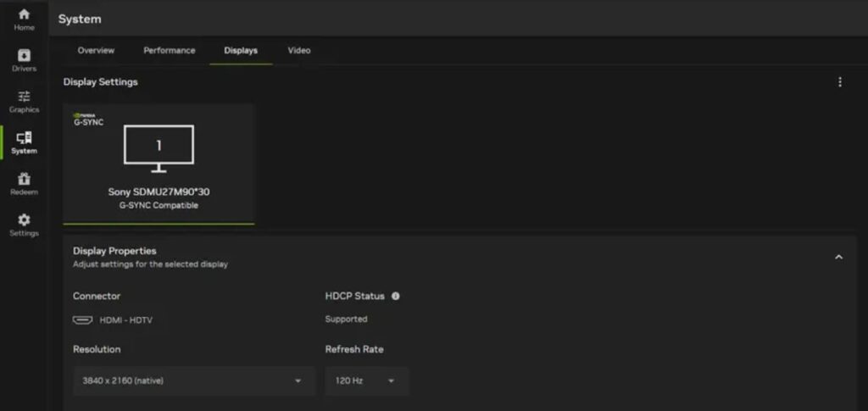Screen dimensions: 868x411
Task: Open three-dot menu for Display Settings
Action: click(x=840, y=82)
